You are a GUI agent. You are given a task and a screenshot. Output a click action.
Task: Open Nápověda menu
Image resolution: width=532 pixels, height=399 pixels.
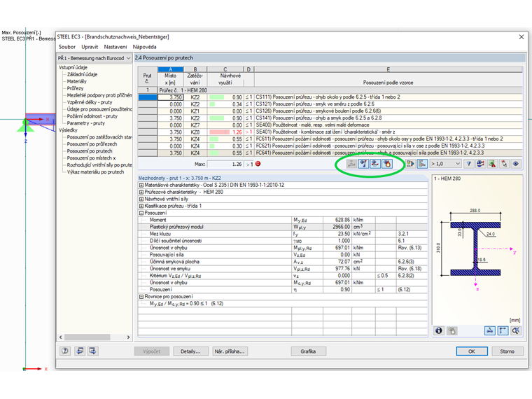click(144, 47)
